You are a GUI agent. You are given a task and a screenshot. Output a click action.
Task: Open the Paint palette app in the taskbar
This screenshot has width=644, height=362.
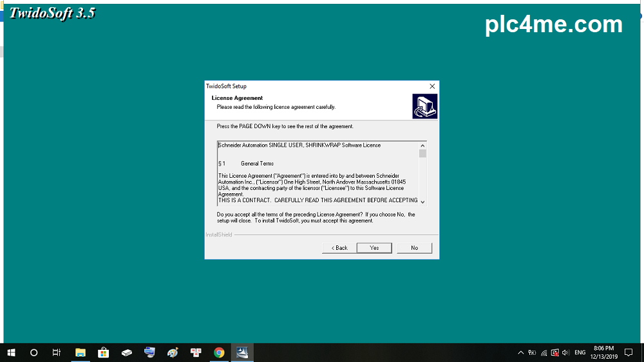(173, 352)
